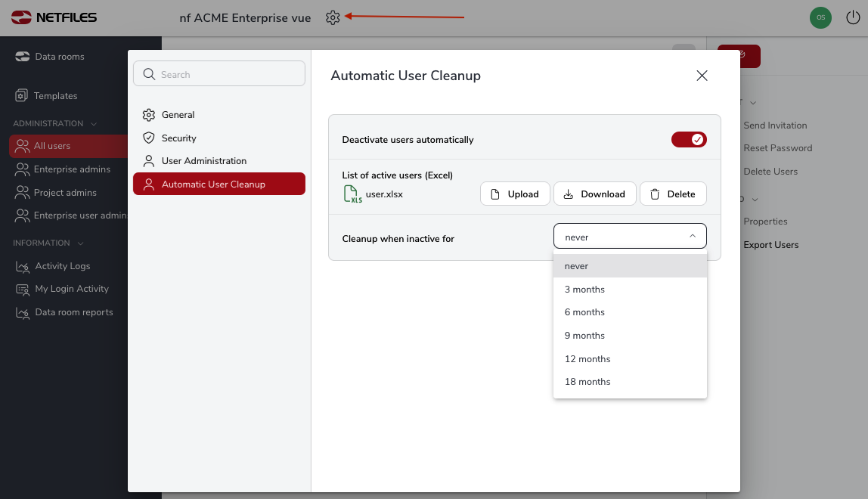
Task: Click the settings gear icon beside enterprise name
Action: pyautogui.click(x=333, y=17)
